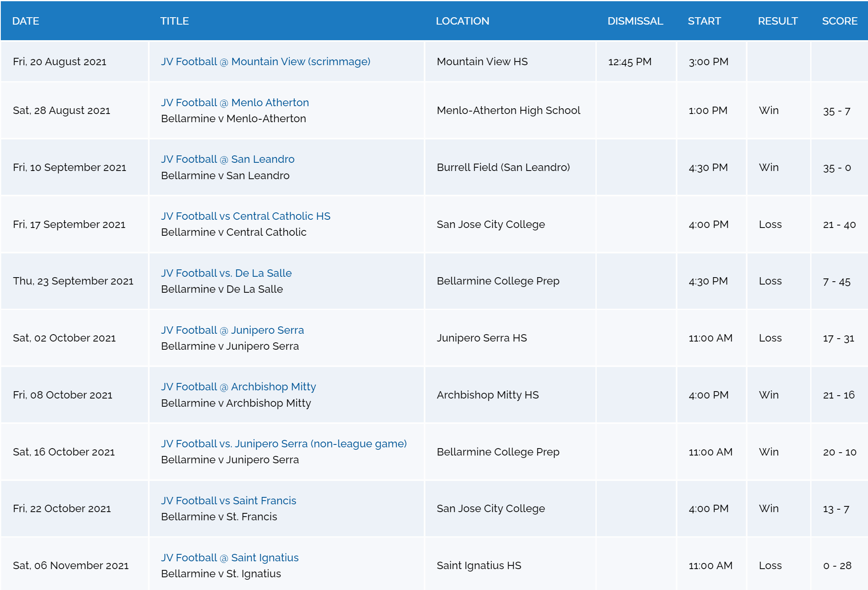Click the score 17 - 31

(x=838, y=338)
